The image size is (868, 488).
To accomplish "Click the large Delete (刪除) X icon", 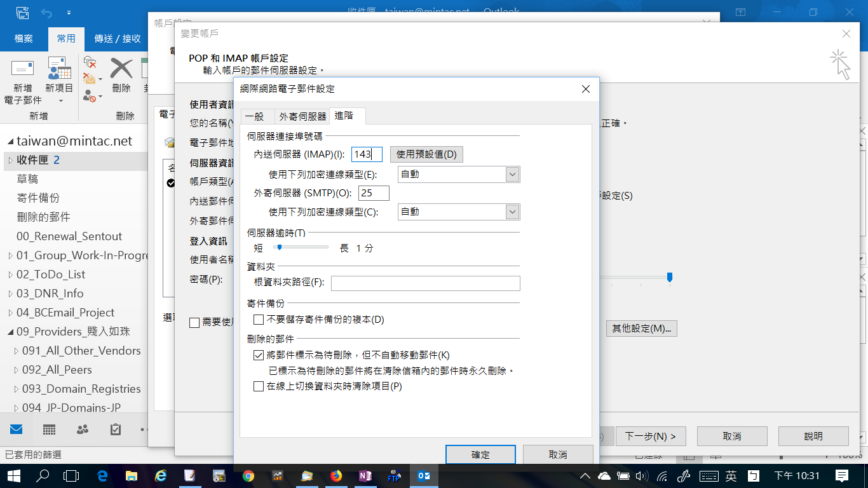I will click(x=121, y=69).
